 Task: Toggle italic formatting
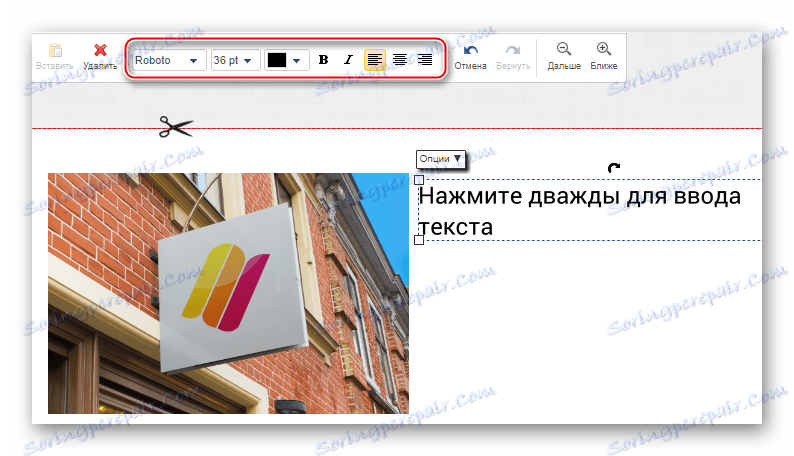[348, 60]
